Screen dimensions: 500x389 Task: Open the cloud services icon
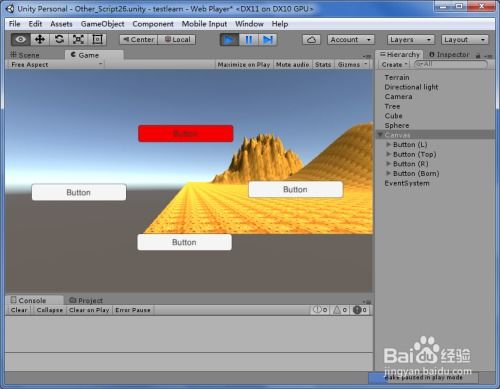pyautogui.click(x=311, y=40)
